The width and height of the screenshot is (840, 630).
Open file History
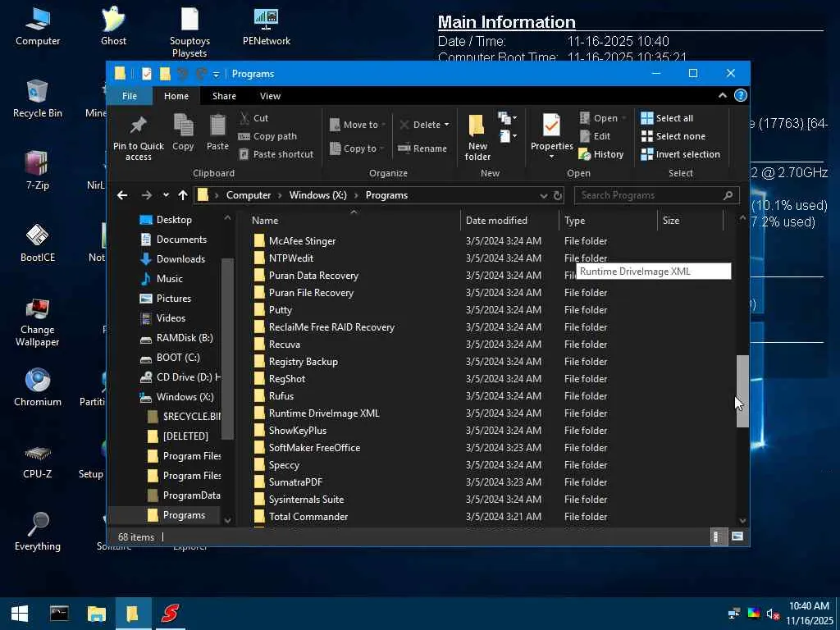tap(601, 154)
